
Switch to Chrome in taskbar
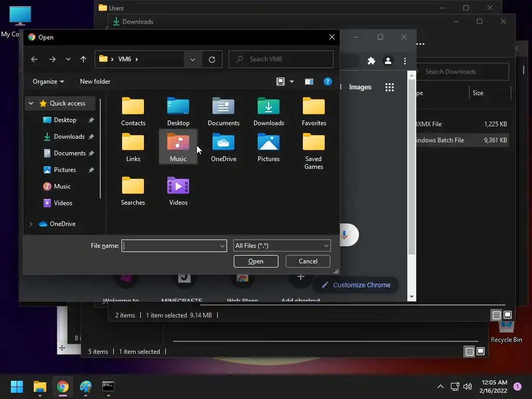pos(63,387)
